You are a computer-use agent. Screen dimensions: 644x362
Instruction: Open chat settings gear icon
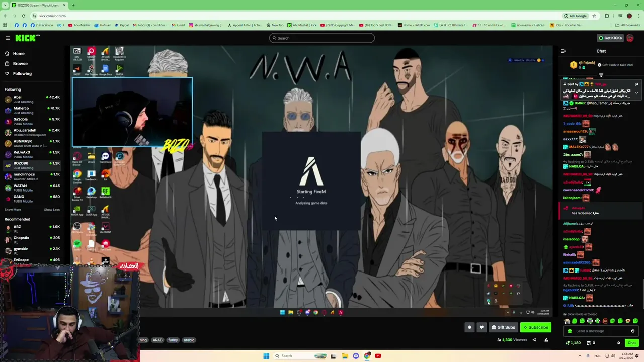coord(619,343)
